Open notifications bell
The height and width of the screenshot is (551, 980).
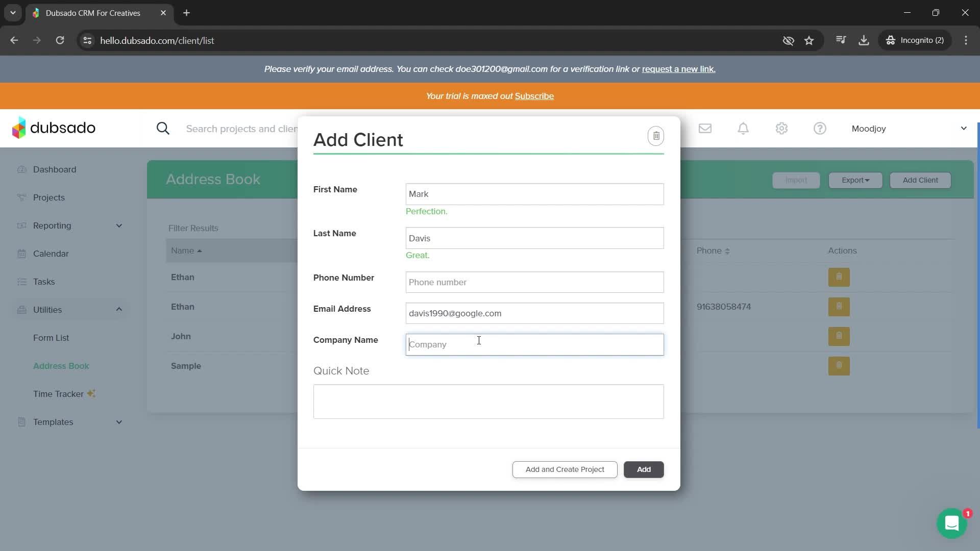pos(743,129)
